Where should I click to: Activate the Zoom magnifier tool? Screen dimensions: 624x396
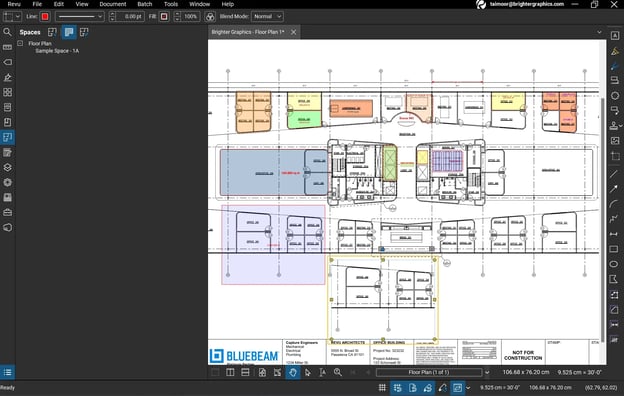[x=338, y=373]
